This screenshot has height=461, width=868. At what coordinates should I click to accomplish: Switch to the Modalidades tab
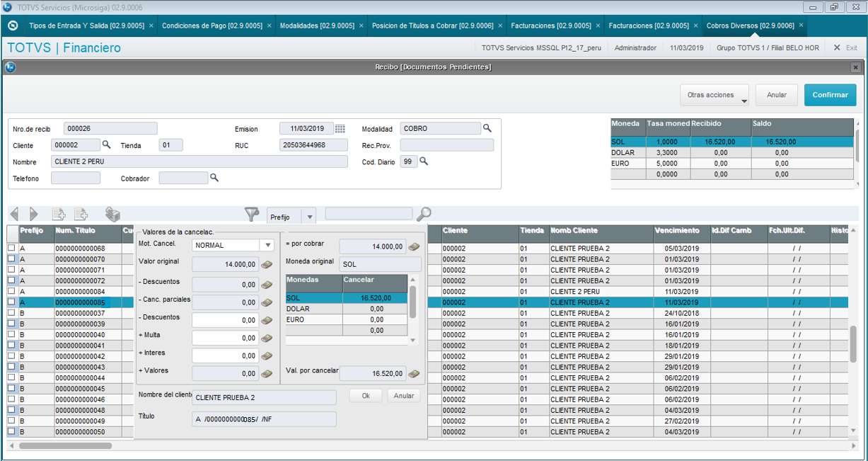(317, 25)
